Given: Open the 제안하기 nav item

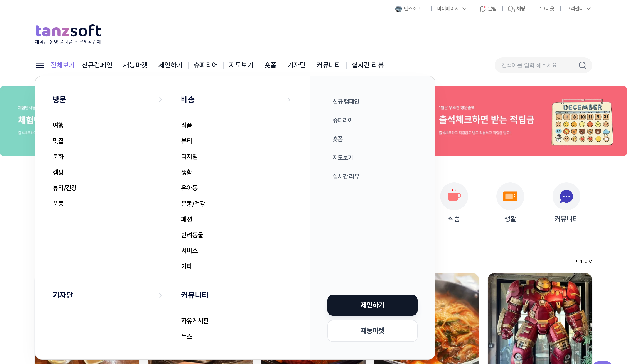Looking at the screenshot, I should pos(170,65).
